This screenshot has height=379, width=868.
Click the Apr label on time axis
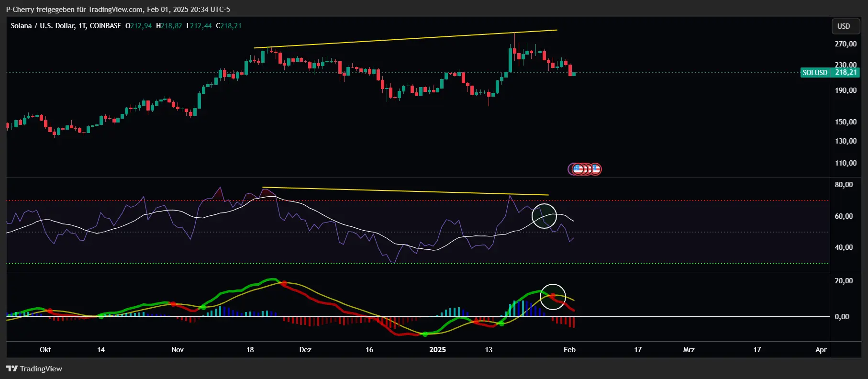[x=821, y=350]
